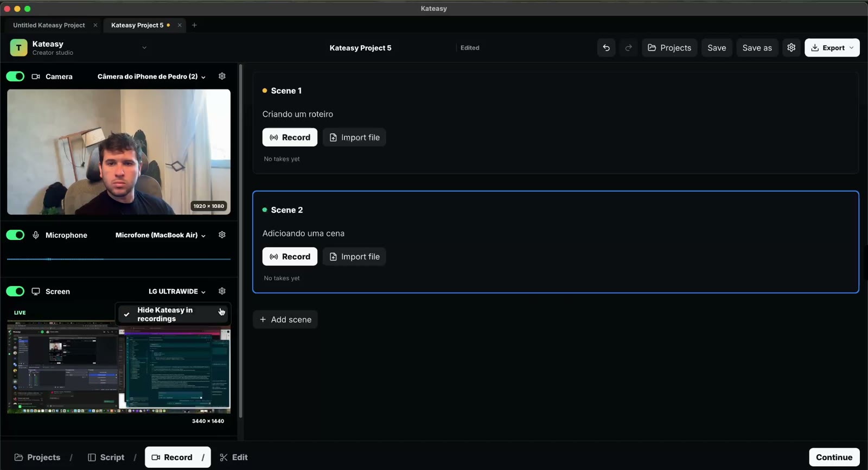The image size is (868, 470).
Task: Toggle the Screen source switch
Action: (15, 291)
